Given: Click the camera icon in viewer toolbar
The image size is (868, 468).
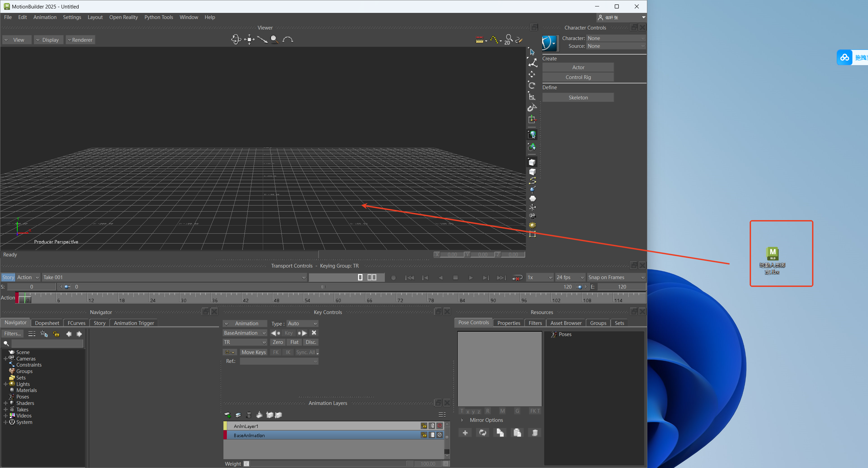Looking at the screenshot, I should pos(532,216).
